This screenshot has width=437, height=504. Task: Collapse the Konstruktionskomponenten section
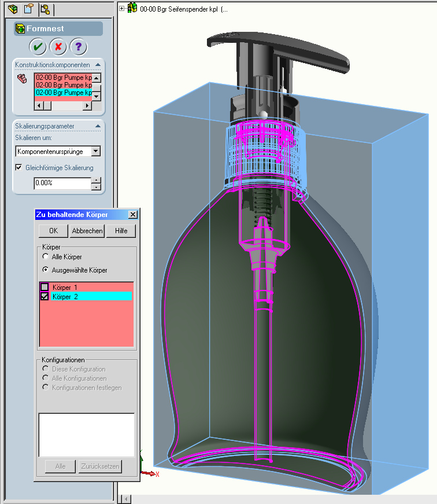pos(98,65)
